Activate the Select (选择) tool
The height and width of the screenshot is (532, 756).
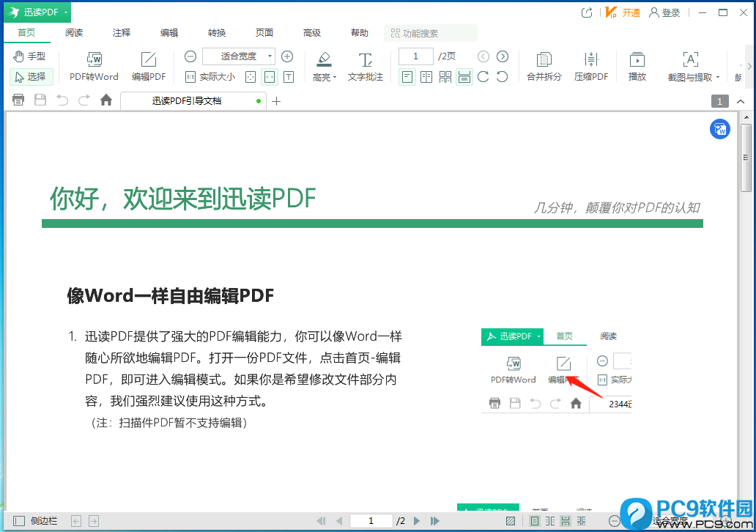pyautogui.click(x=31, y=77)
